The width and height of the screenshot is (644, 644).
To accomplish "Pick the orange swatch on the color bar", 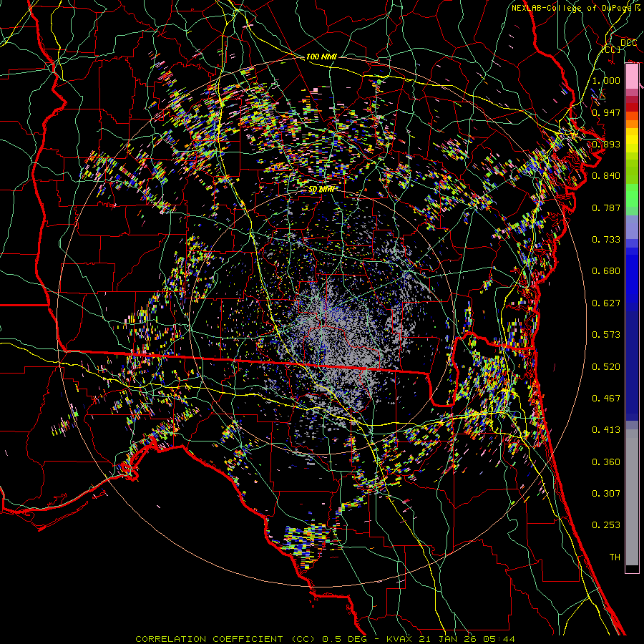I will pyautogui.click(x=632, y=124).
